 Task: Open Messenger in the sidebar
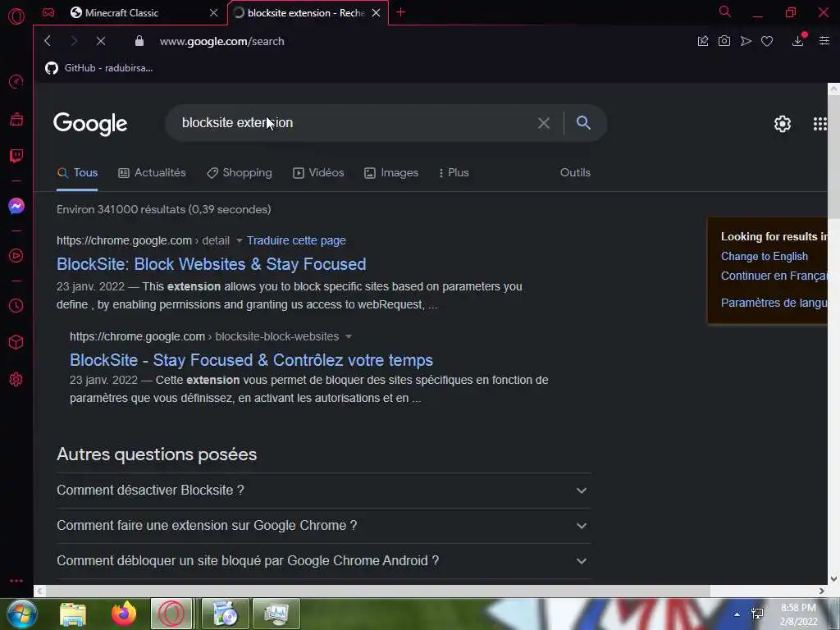tap(16, 206)
